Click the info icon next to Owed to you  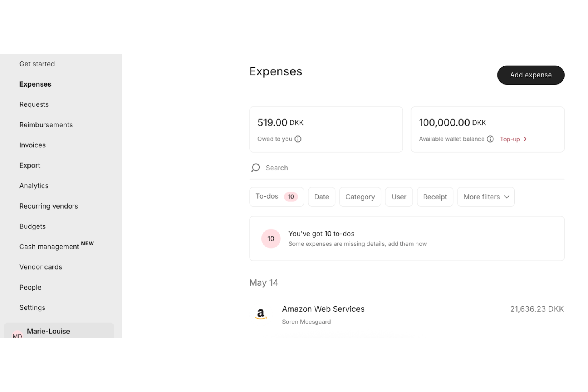coord(298,139)
